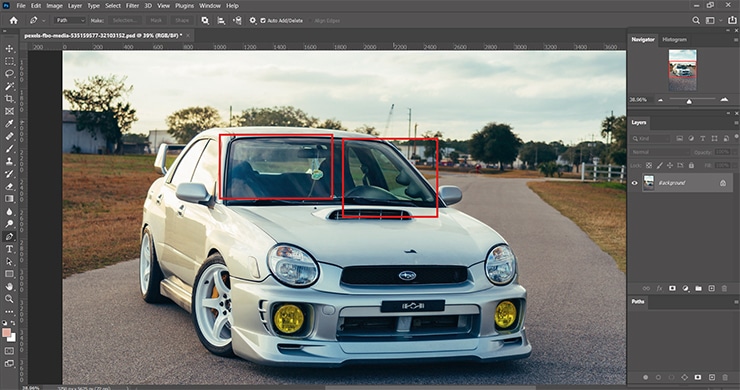Select the Pen tool in toolbar

9,237
